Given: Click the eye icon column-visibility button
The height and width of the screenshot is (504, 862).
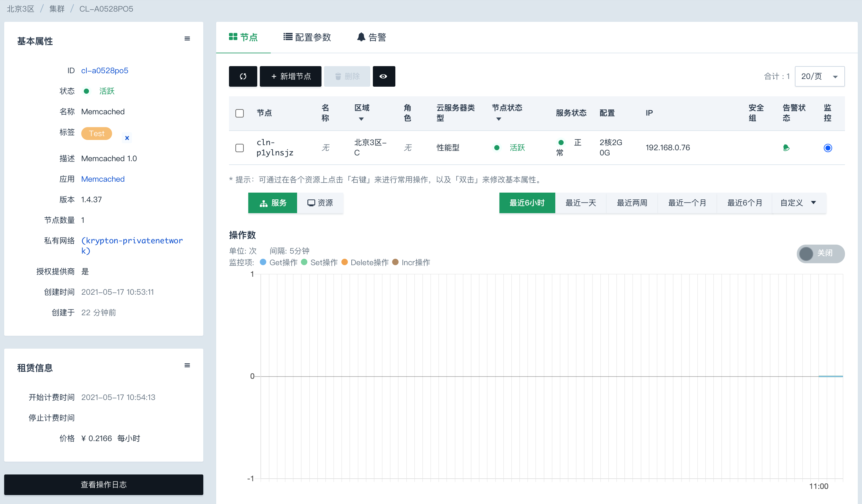Looking at the screenshot, I should (x=383, y=76).
